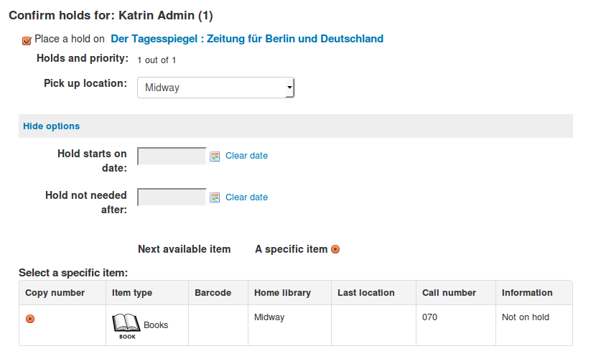This screenshot has height=364, width=596.
Task: Click the Copy number column header
Action: pyautogui.click(x=55, y=293)
